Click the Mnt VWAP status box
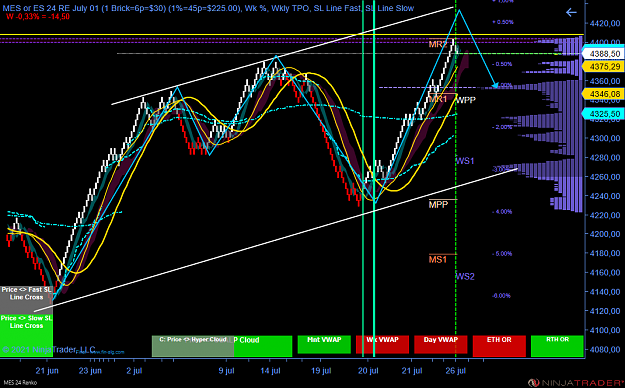The height and width of the screenshot is (388, 625). click(x=324, y=345)
